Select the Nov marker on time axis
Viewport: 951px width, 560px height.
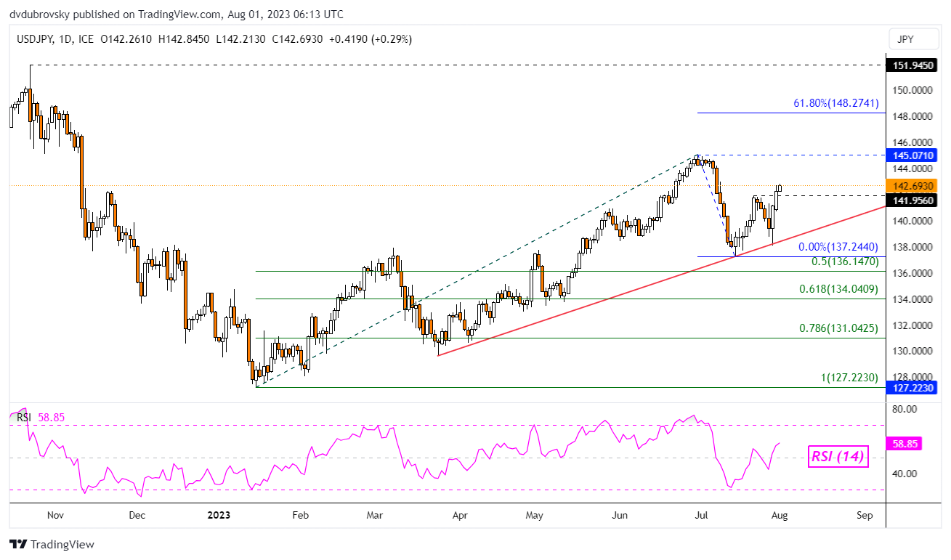pyautogui.click(x=56, y=515)
